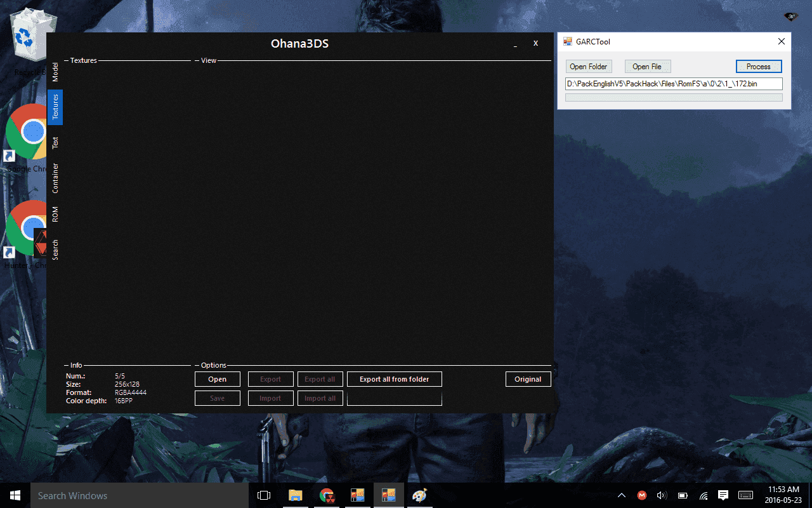This screenshot has width=812, height=508.
Task: Go to the ROM side tab
Action: point(55,214)
